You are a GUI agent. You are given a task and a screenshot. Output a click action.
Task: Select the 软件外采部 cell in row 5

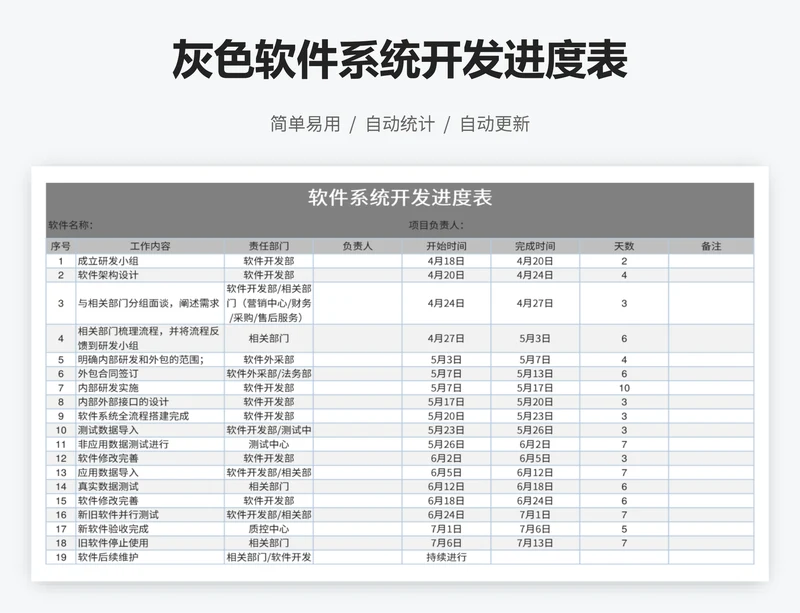click(x=269, y=359)
